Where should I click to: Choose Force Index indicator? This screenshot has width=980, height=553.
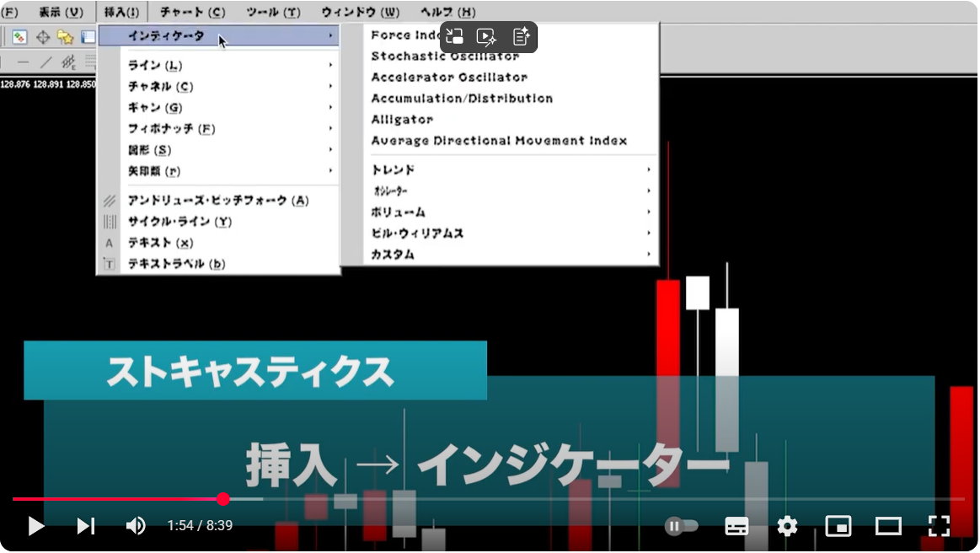tap(511, 35)
